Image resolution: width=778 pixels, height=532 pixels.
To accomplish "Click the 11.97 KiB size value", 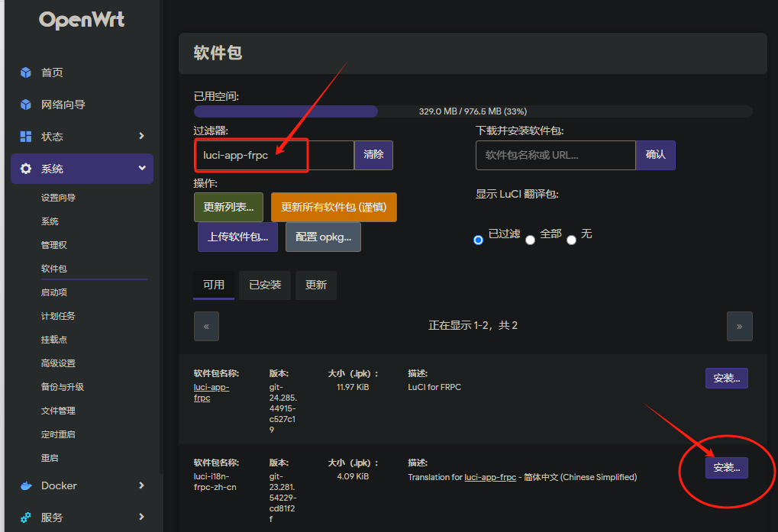I will [353, 387].
